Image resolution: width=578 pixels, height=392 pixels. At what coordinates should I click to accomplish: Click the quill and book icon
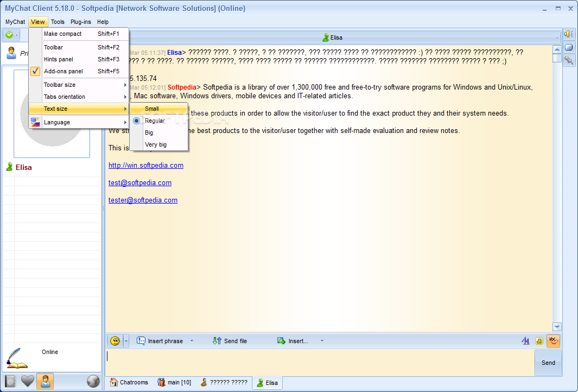pos(17,358)
